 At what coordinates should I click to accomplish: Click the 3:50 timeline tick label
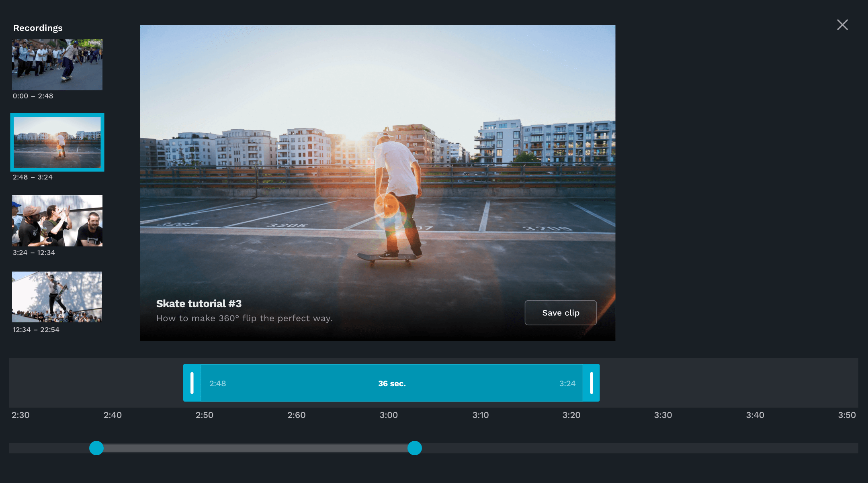click(847, 415)
